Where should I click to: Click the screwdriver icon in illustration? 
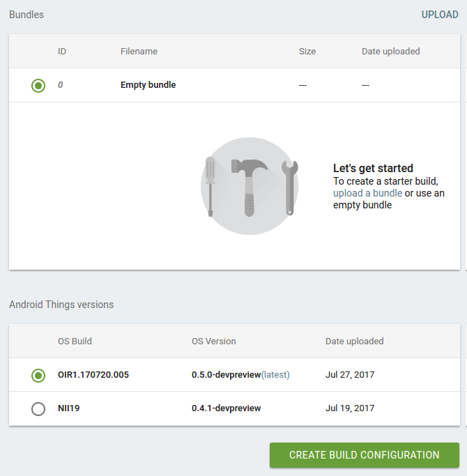(210, 187)
